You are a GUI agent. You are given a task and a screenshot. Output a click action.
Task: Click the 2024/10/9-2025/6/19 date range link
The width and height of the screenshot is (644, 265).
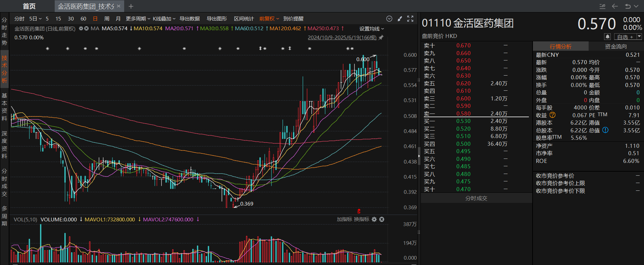click(342, 38)
